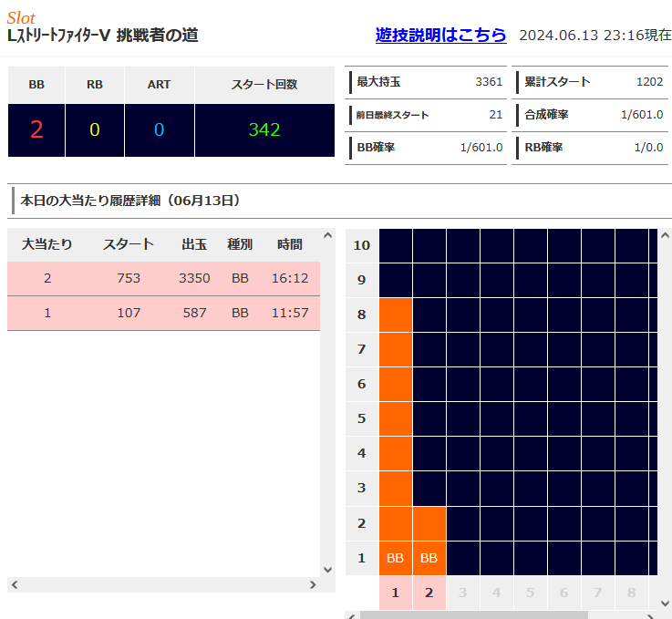Click the スタート column header
Screen dimensions: 672x619
click(129, 244)
